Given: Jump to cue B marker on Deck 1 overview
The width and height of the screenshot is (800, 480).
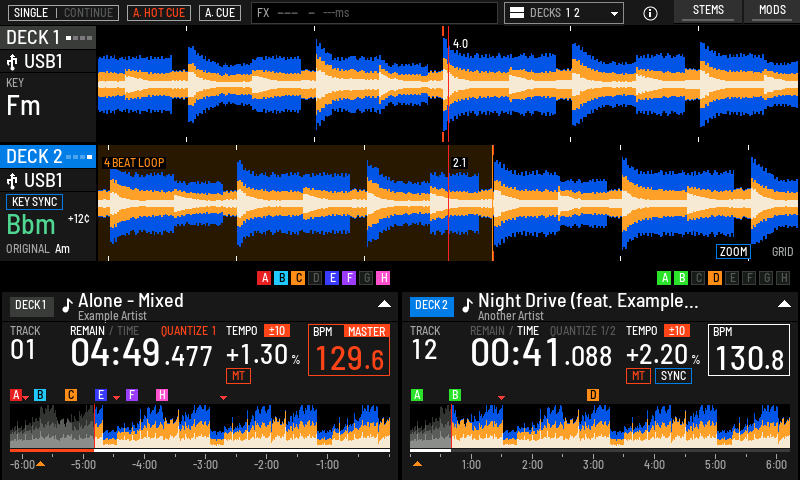Looking at the screenshot, I should pos(40,395).
